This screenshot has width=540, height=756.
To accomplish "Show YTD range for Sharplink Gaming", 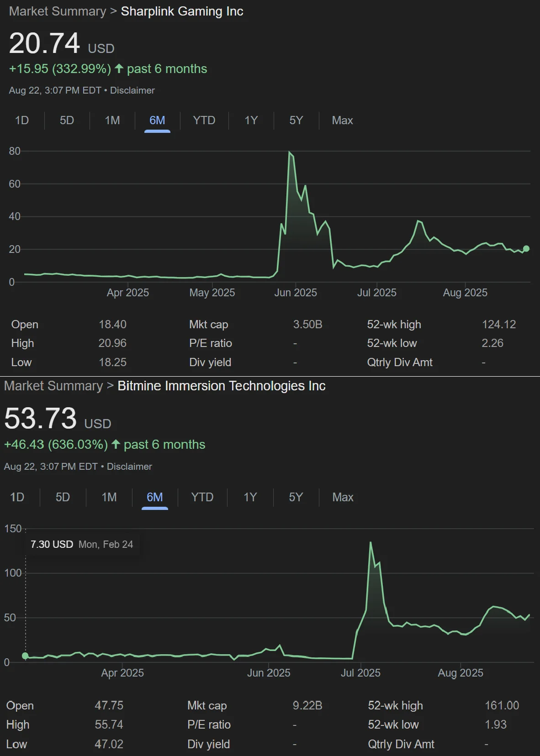I will pyautogui.click(x=204, y=120).
